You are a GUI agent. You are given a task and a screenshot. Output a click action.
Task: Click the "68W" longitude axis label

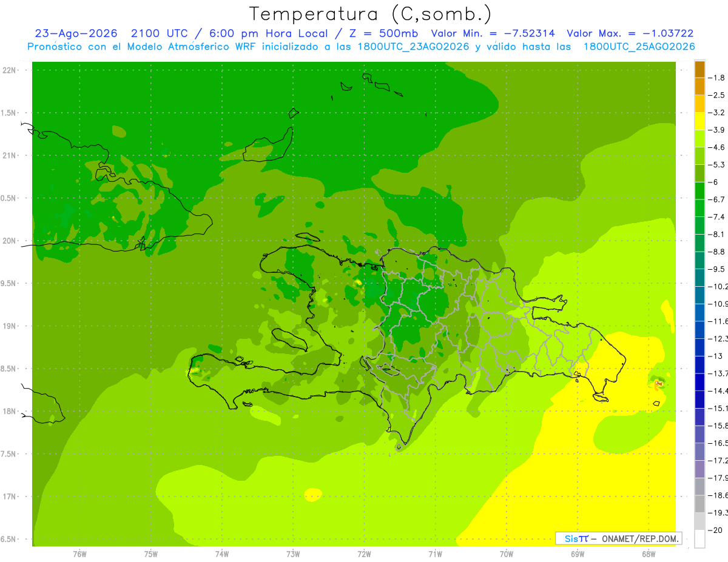[649, 554]
